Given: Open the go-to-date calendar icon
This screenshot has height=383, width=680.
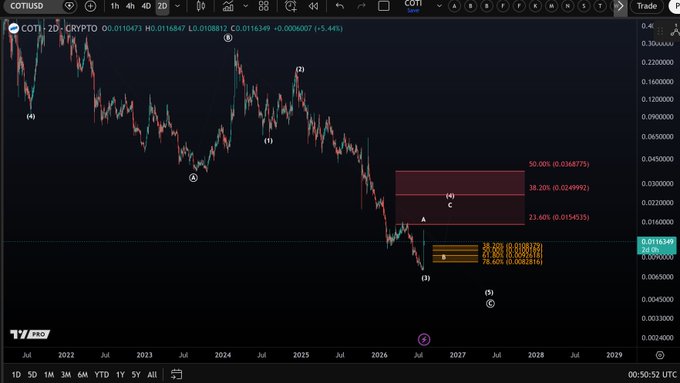Looking at the screenshot, I should tap(176, 374).
